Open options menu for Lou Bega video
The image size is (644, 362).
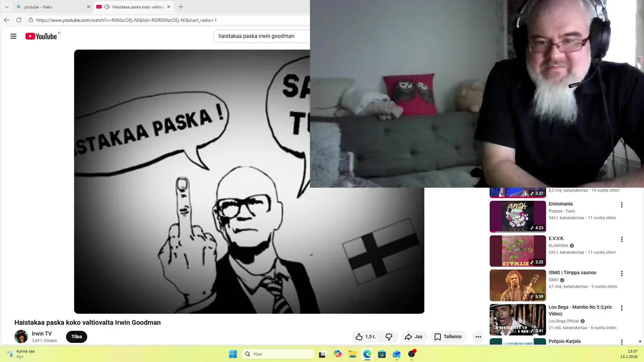[x=622, y=308]
